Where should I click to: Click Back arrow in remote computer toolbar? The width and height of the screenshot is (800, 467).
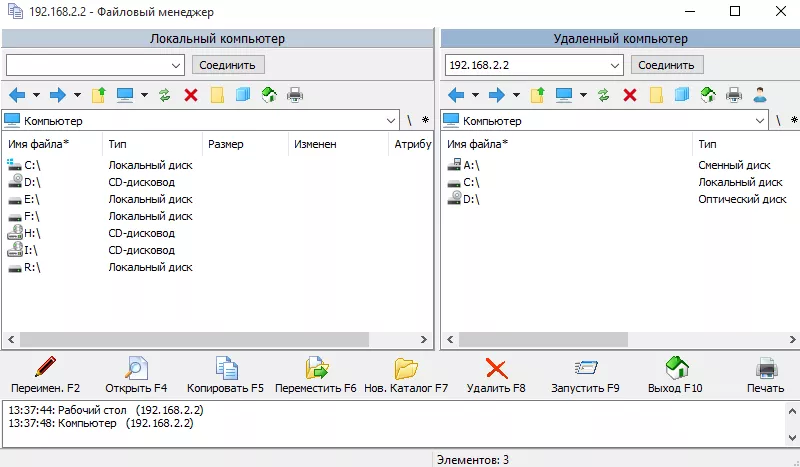point(456,95)
